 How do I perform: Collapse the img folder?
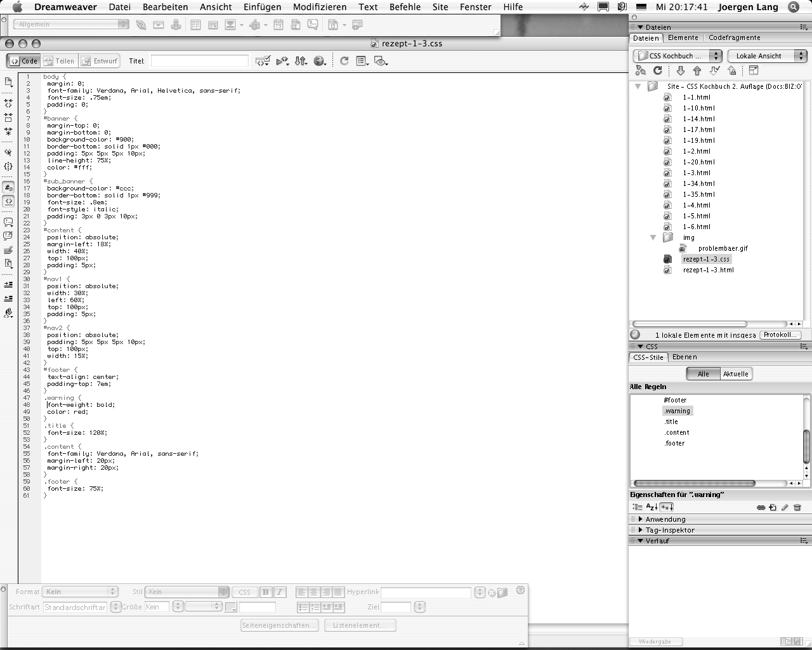click(x=653, y=237)
